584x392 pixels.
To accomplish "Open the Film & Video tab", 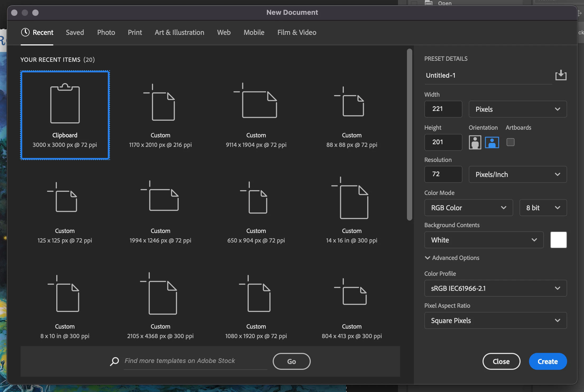I will pyautogui.click(x=296, y=32).
